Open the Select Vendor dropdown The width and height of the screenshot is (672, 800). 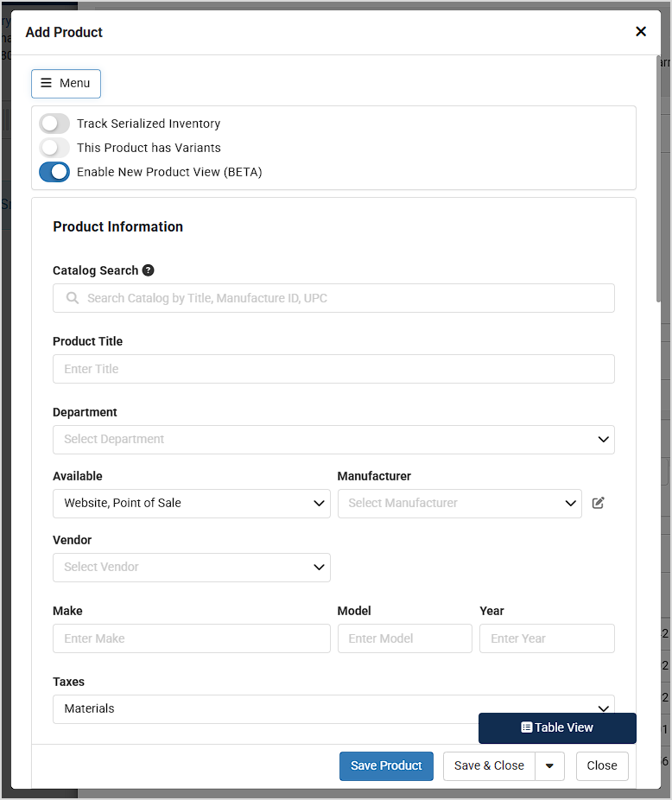coord(191,567)
